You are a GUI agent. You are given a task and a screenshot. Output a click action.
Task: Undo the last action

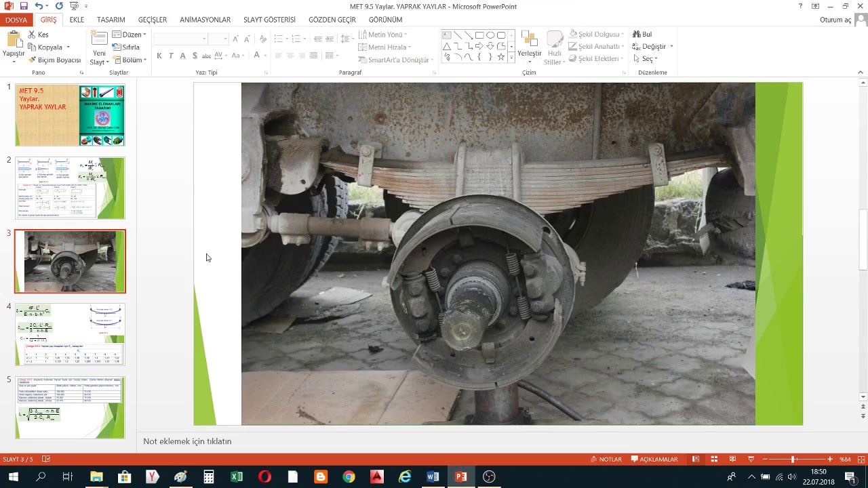[x=38, y=6]
